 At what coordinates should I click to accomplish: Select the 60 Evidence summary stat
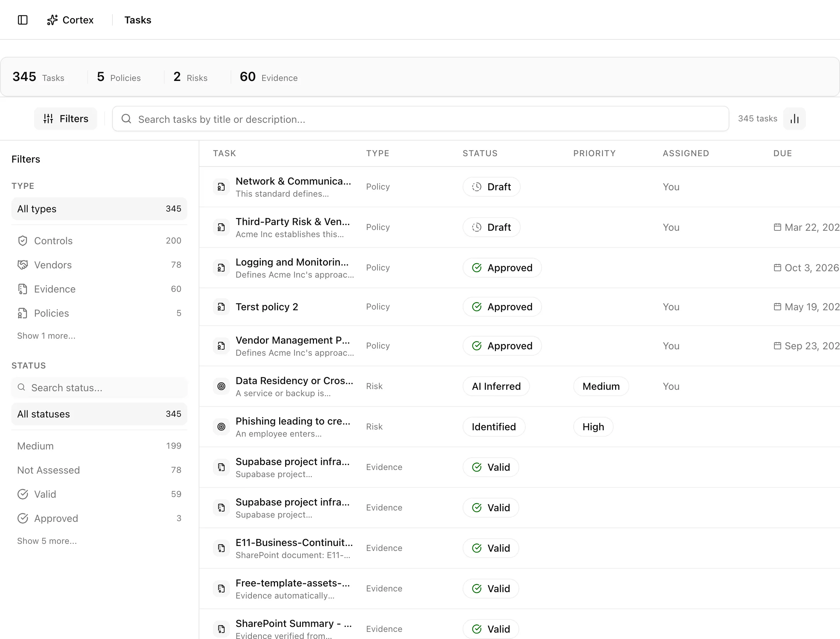(x=269, y=77)
